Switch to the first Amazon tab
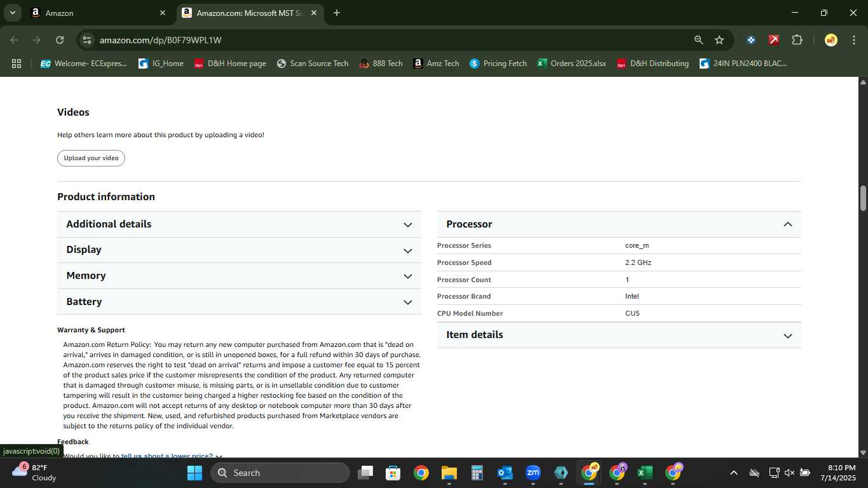868x488 pixels. point(98,13)
